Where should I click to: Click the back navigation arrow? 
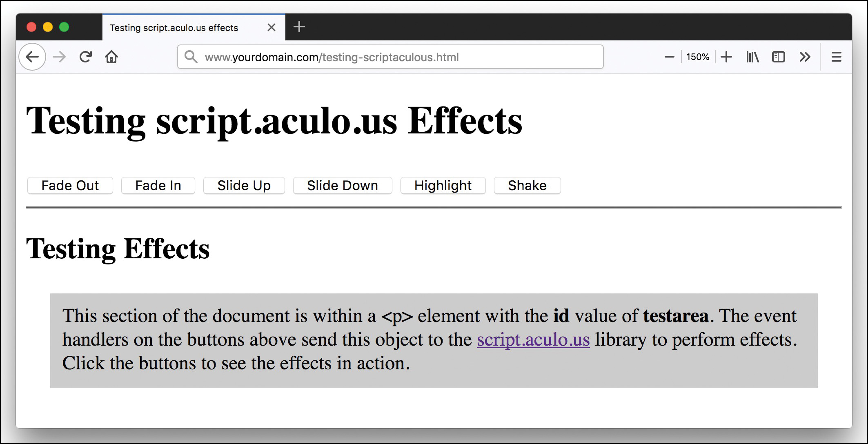(32, 57)
